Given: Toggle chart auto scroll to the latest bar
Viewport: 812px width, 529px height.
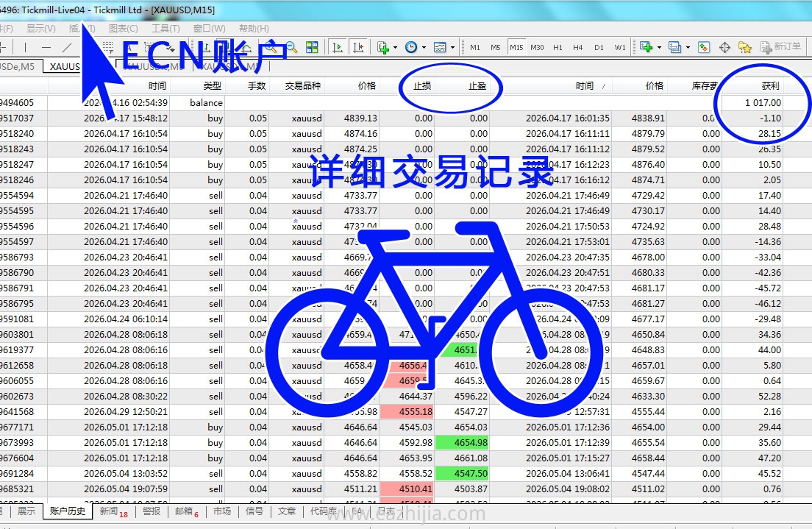Looking at the screenshot, I should pyautogui.click(x=338, y=47).
